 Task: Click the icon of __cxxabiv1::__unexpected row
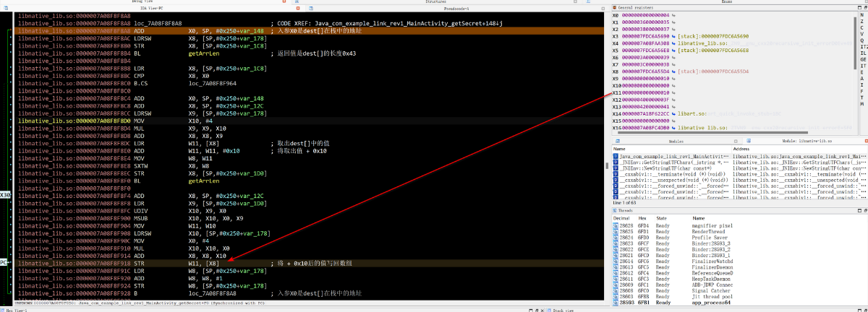coord(616,180)
